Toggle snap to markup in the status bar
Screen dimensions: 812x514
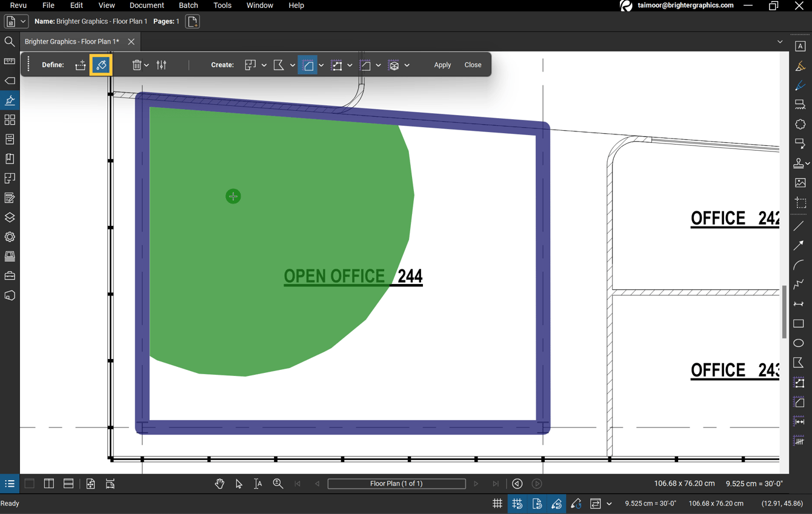(x=557, y=503)
